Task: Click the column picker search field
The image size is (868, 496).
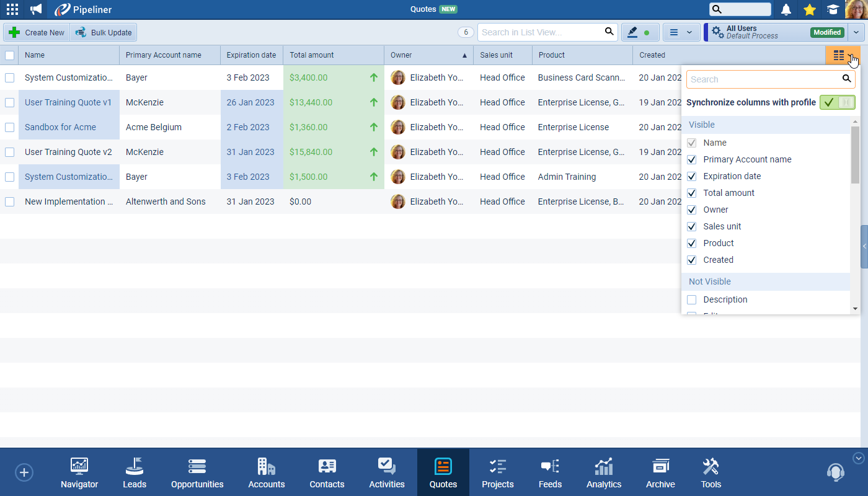Action: (764, 79)
